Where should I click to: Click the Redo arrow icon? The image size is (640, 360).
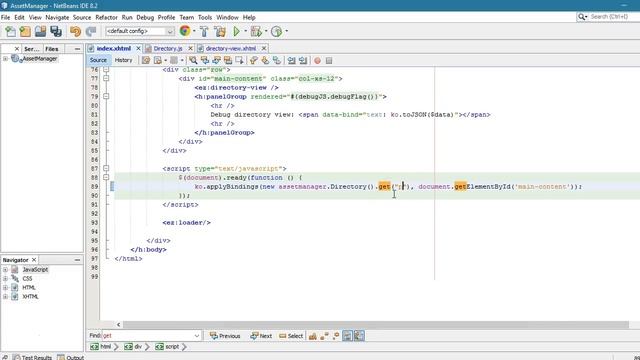pos(91,31)
